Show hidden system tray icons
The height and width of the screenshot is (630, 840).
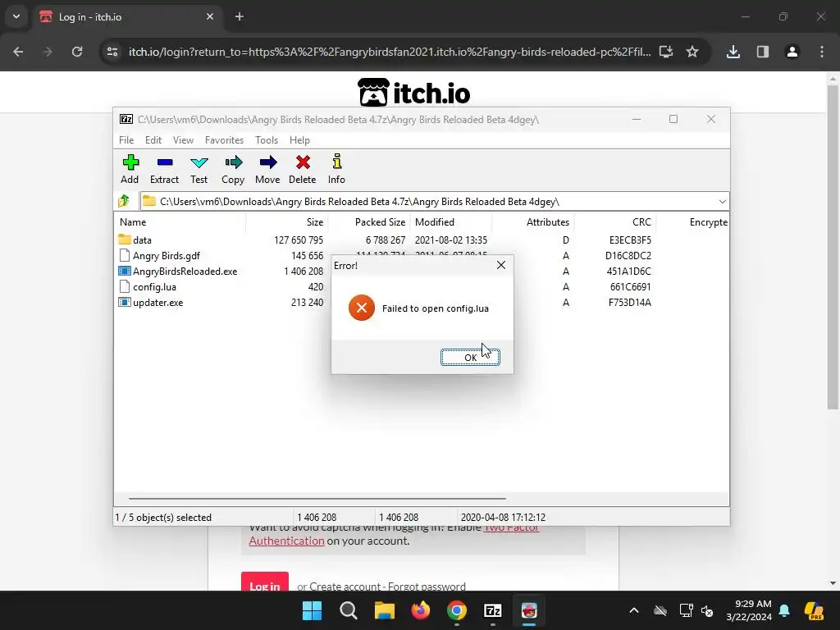click(x=634, y=610)
